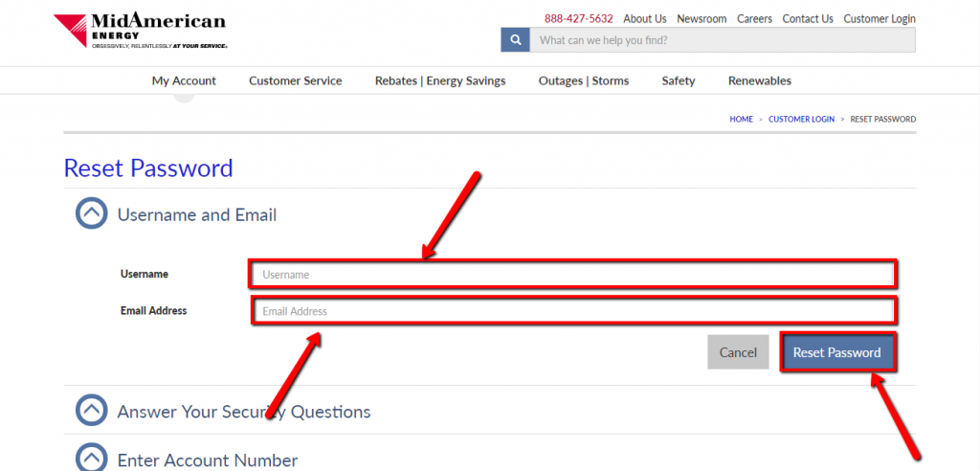
Task: Click the MidAmerican Energy logo
Action: pos(140,31)
